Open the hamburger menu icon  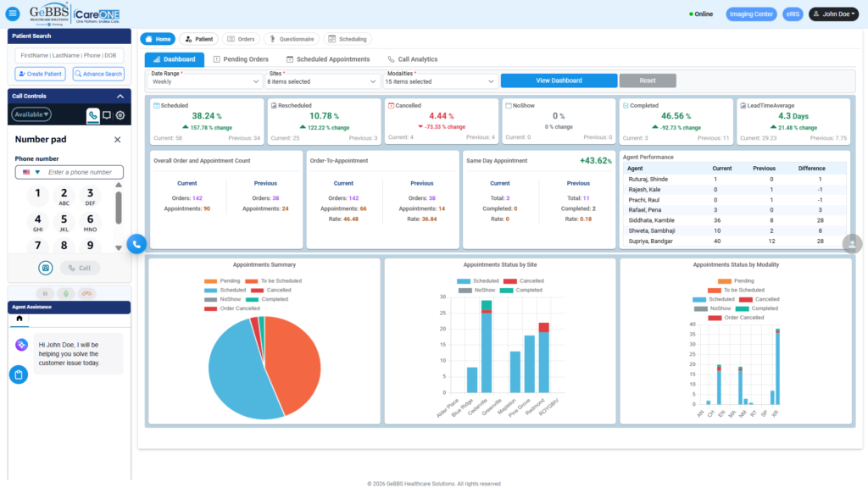13,14
